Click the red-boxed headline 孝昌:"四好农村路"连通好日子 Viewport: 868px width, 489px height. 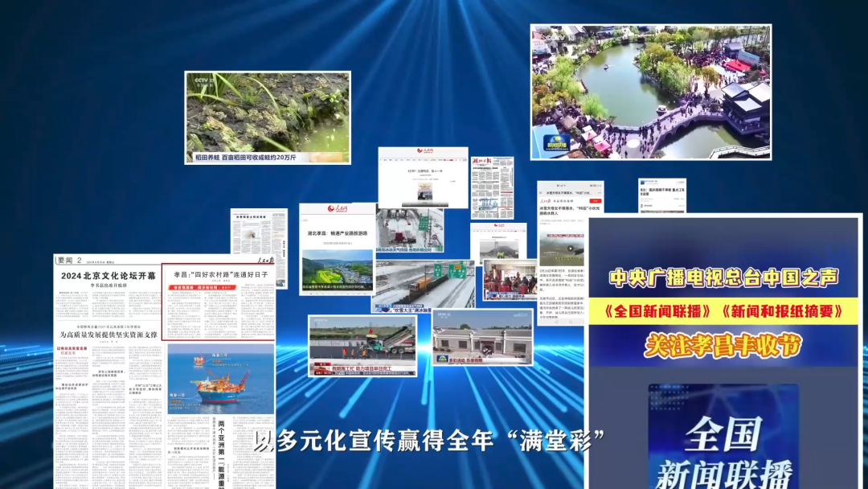(x=221, y=274)
